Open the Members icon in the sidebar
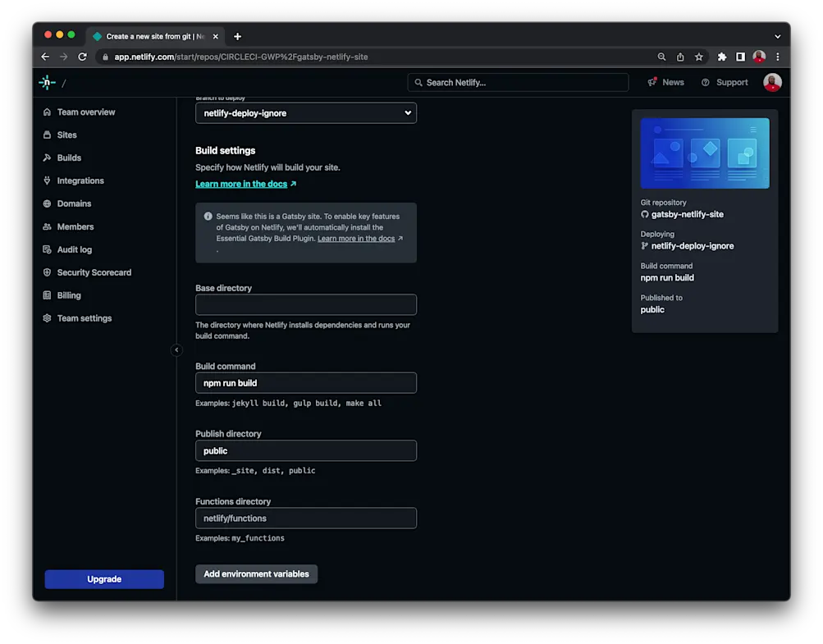 (x=49, y=226)
